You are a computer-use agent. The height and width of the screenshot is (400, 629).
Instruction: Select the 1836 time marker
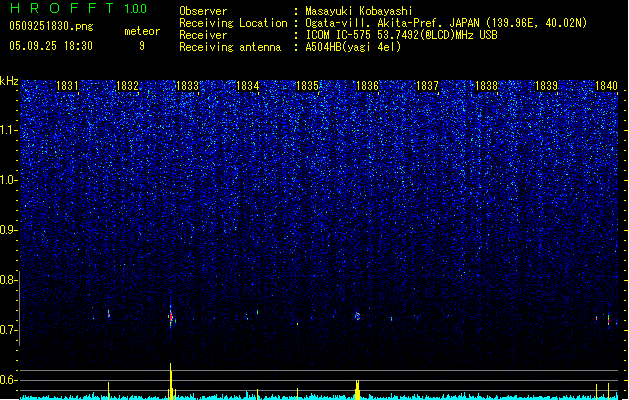point(367,85)
